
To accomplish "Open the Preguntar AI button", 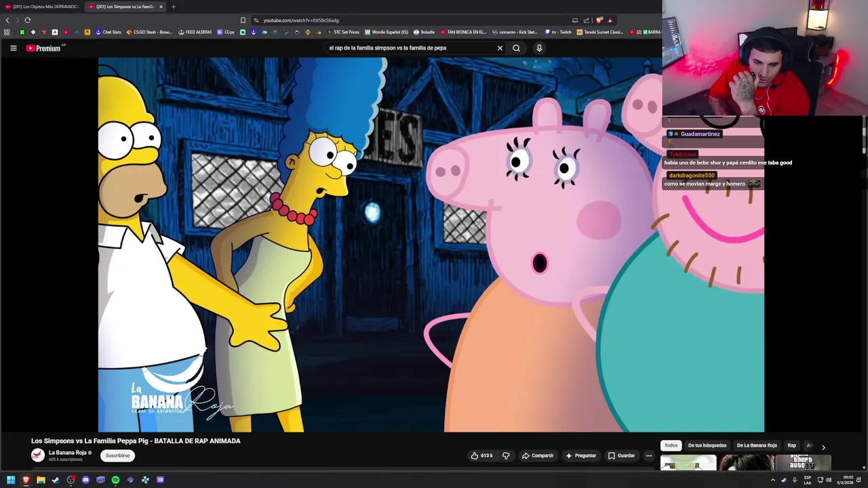I will point(581,455).
